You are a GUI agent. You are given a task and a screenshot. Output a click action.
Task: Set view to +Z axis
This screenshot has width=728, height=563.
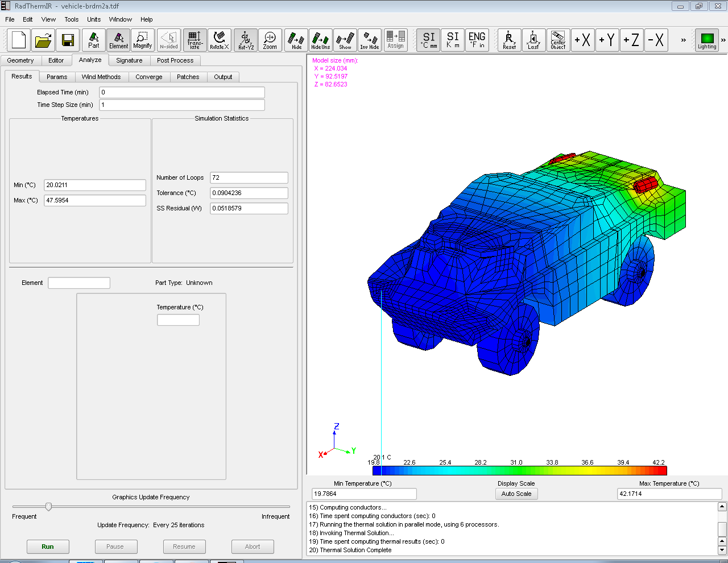tap(632, 40)
